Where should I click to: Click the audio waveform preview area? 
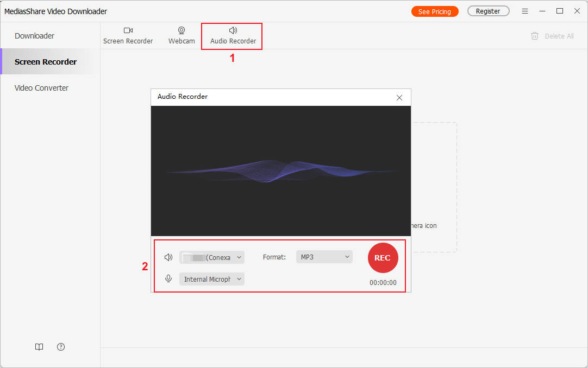[280, 170]
